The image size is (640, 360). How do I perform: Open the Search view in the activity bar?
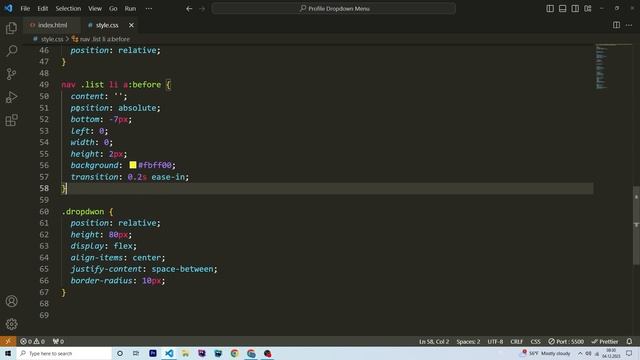[11, 51]
